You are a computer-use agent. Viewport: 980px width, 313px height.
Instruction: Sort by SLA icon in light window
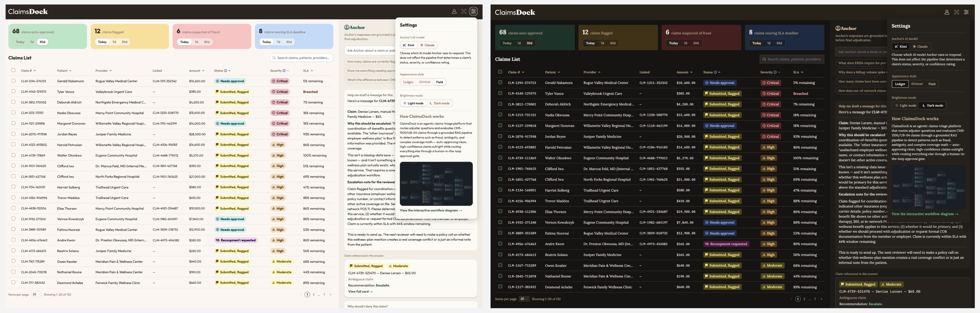(x=312, y=71)
